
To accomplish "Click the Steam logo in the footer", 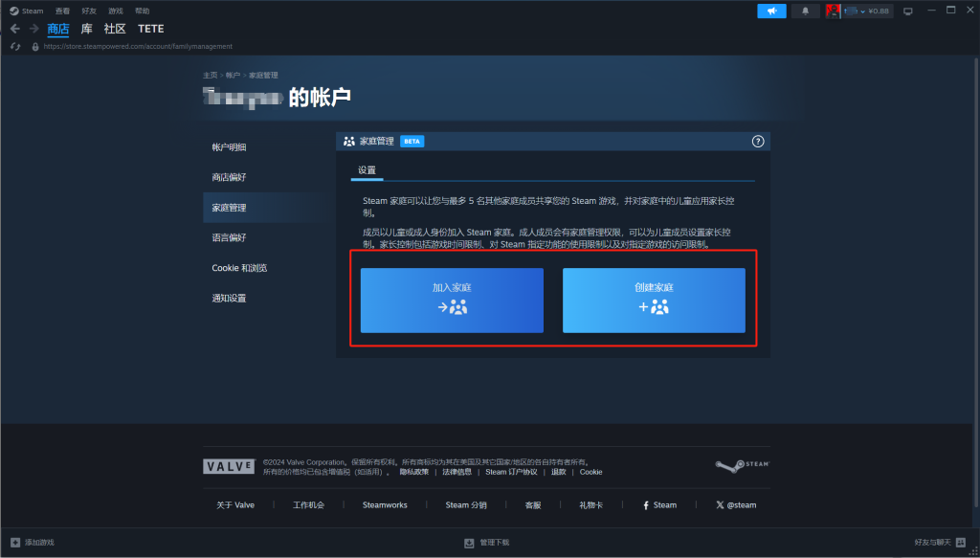I will pyautogui.click(x=743, y=465).
